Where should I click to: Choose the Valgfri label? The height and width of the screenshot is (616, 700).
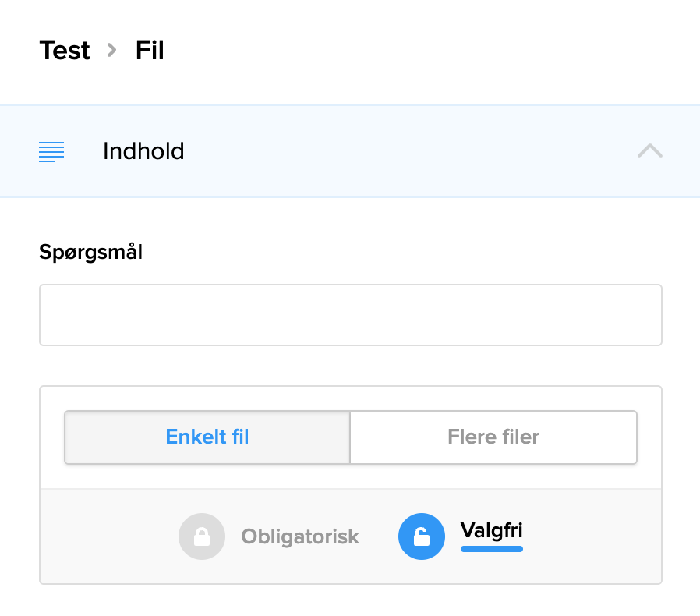pos(491,530)
